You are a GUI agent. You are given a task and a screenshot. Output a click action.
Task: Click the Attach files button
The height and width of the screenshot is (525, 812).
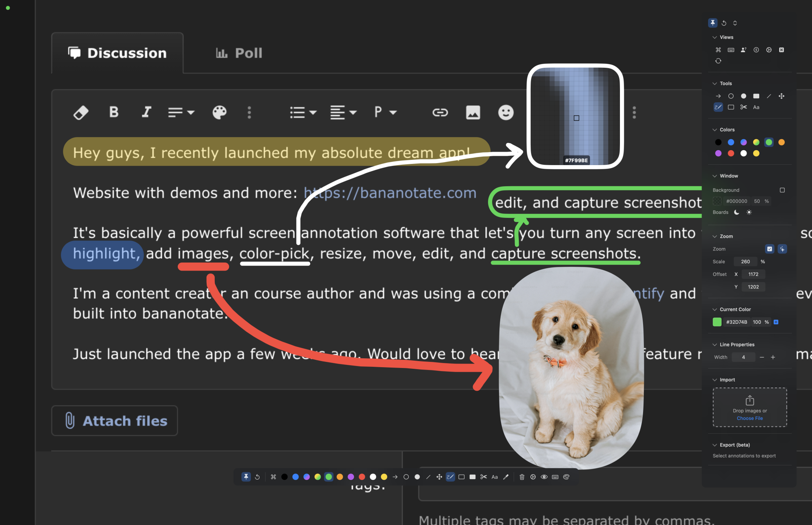pyautogui.click(x=115, y=421)
